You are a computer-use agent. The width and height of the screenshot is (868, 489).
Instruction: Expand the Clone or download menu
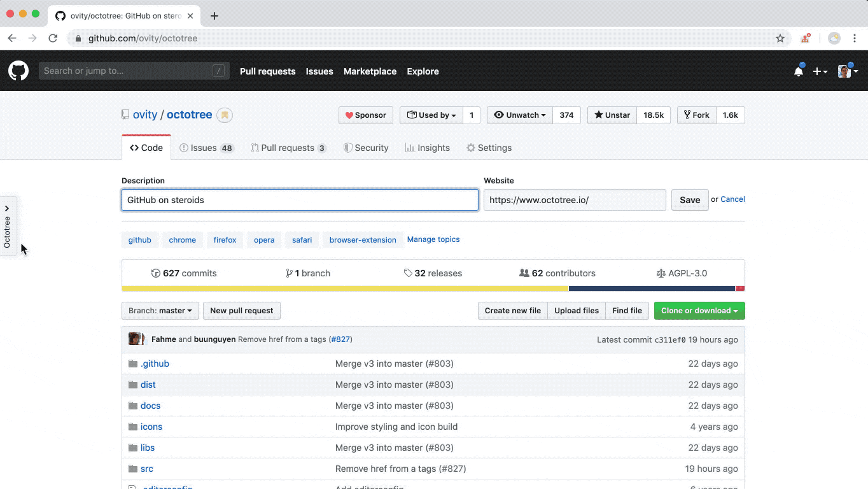(x=699, y=311)
